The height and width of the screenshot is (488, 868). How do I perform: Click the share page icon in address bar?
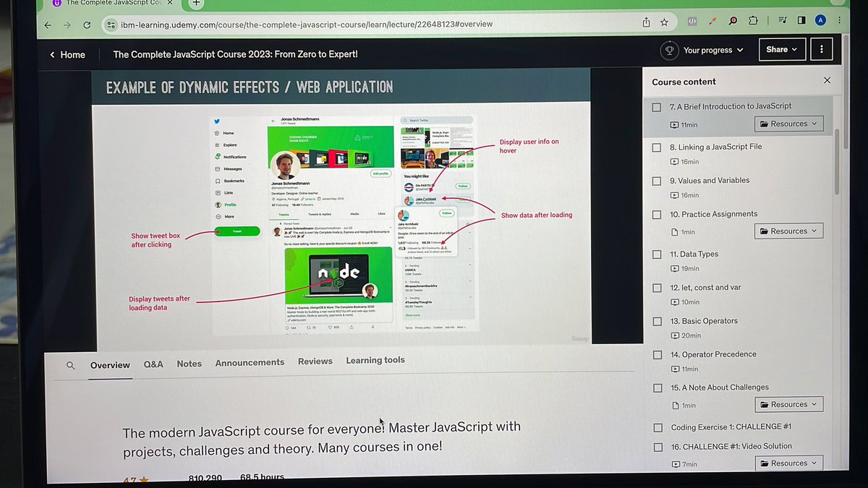click(x=646, y=22)
